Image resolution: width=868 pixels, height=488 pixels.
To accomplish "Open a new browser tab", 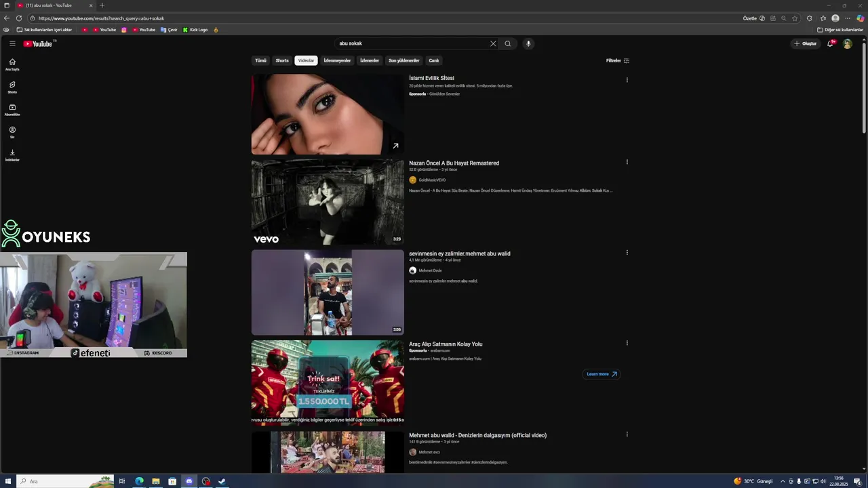I will 102,5.
